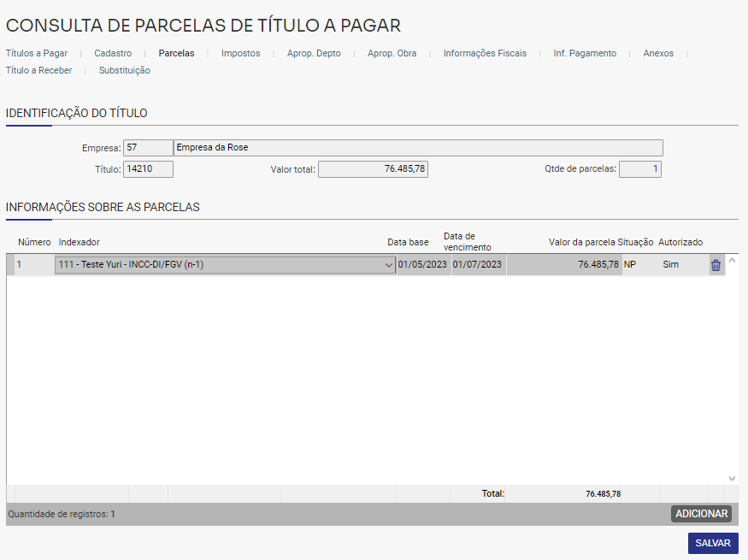Click the Data de vencimento column header
The width and height of the screenshot is (748, 560).
467,242
